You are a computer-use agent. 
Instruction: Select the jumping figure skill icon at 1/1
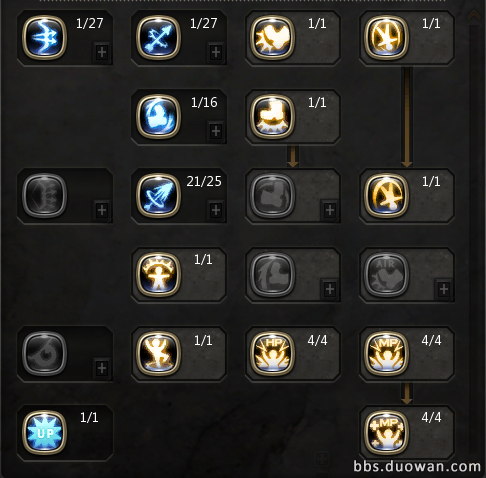click(158, 353)
